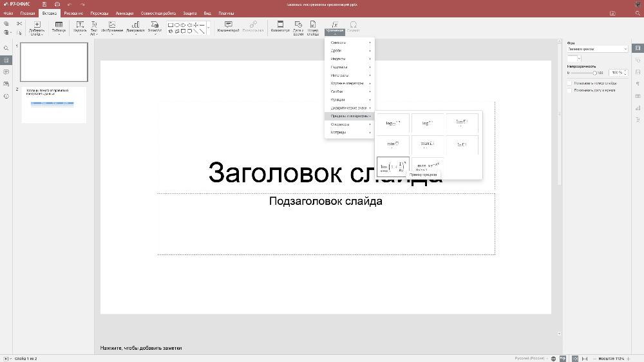Add a comment with the Комментарий icon
This screenshot has width=644, height=362.
228,27
